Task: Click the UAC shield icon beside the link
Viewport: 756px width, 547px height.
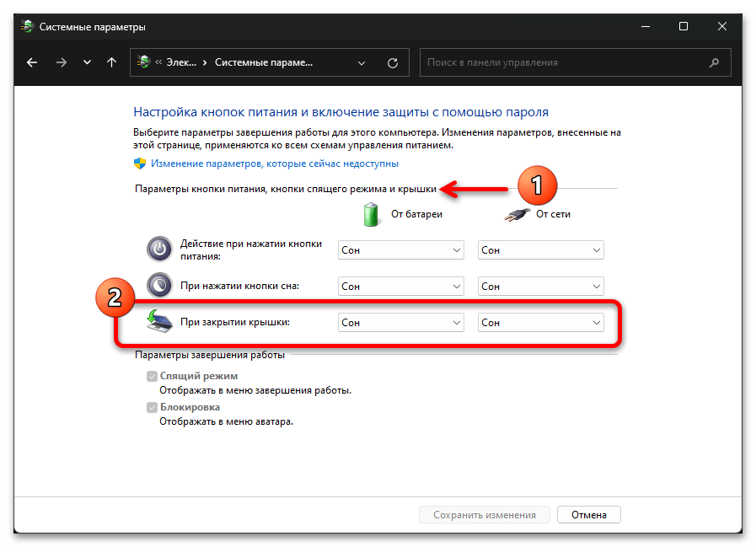Action: (140, 164)
